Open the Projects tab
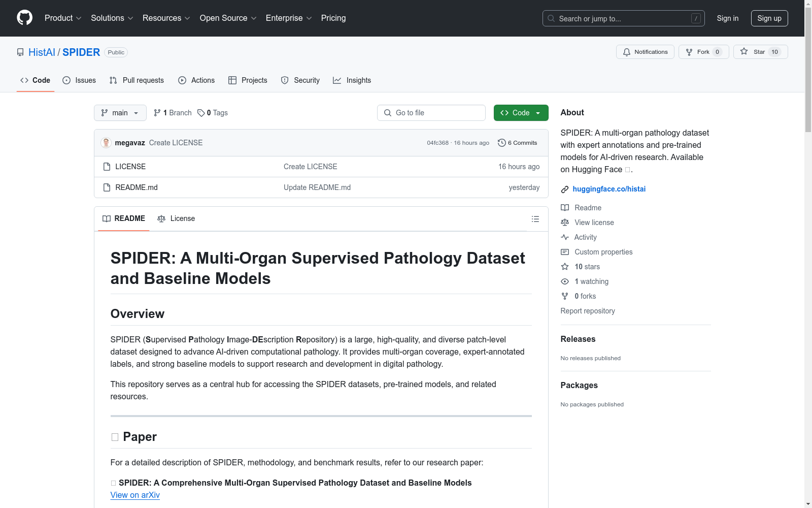 (248, 80)
